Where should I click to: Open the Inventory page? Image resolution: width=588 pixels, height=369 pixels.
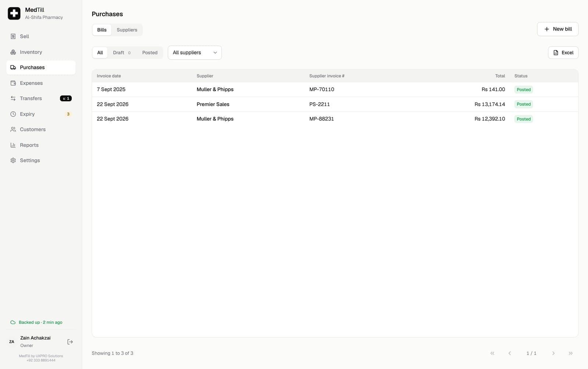coord(41,52)
